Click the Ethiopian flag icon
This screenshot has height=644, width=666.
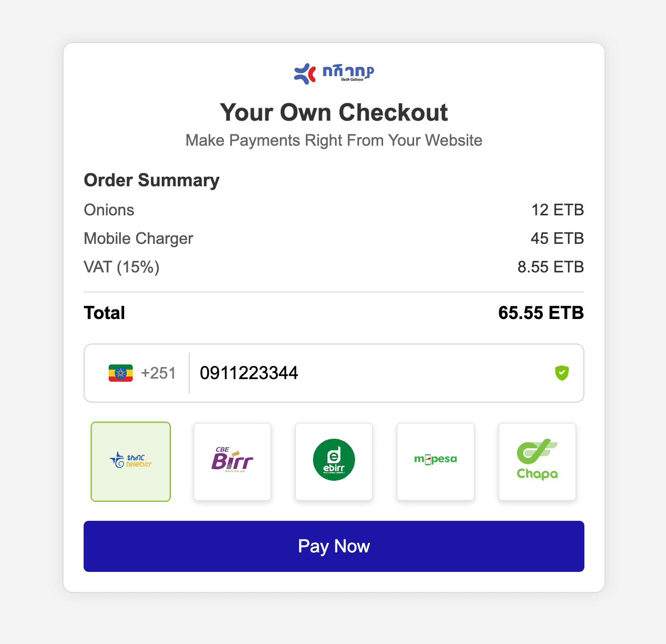coord(121,373)
